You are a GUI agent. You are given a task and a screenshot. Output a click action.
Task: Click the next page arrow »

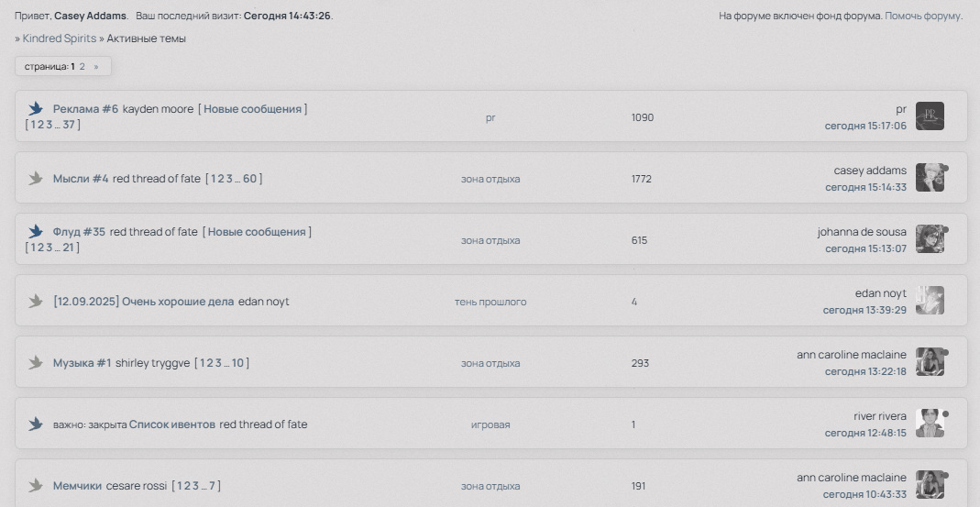click(x=95, y=67)
